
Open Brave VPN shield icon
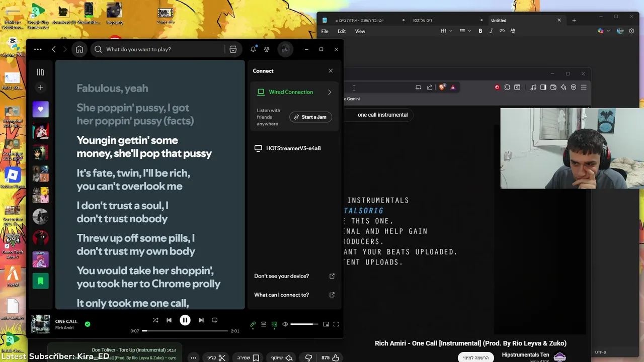click(574, 87)
